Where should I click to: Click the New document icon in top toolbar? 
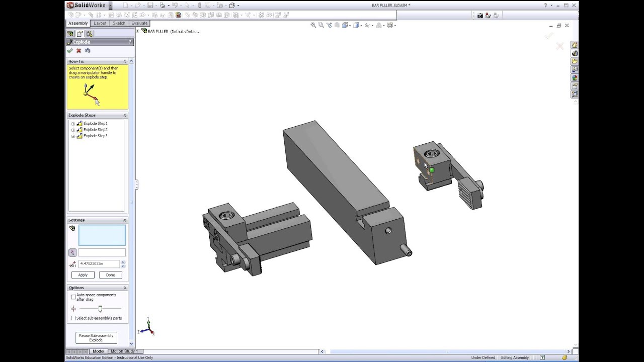[x=126, y=6]
